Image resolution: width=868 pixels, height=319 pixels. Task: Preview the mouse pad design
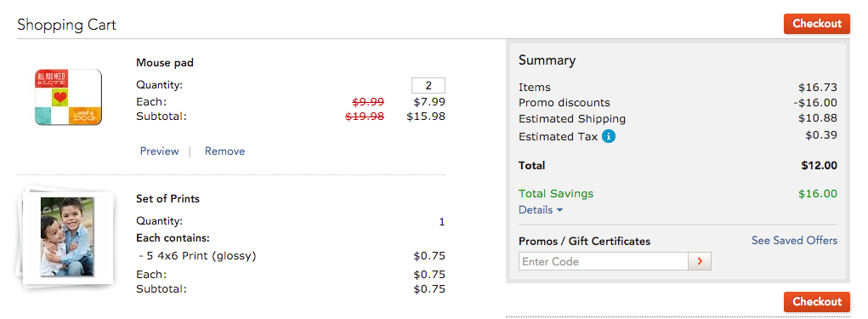(x=160, y=151)
